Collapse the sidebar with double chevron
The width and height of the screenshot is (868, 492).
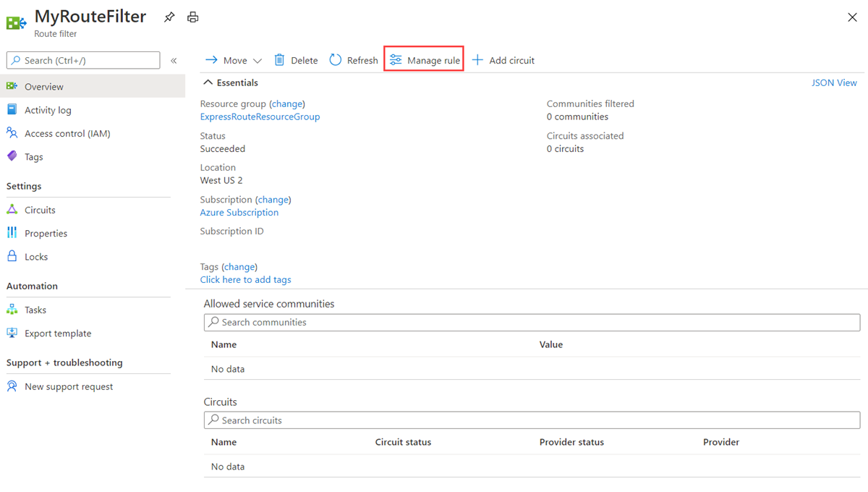point(174,60)
